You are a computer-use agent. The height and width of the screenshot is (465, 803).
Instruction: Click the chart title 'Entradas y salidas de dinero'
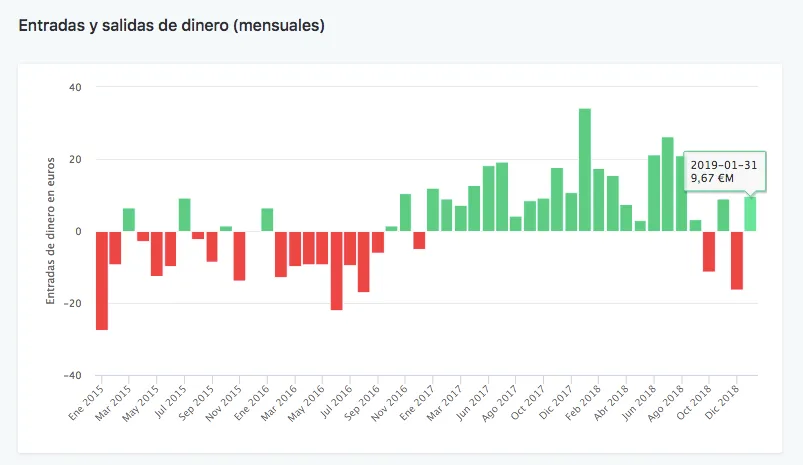[x=172, y=26]
